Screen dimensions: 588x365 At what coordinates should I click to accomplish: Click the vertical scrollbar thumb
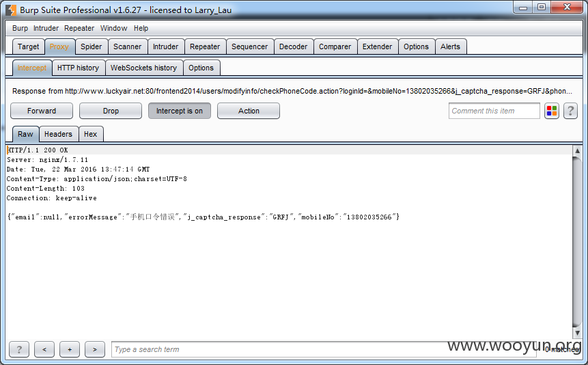tap(577, 242)
